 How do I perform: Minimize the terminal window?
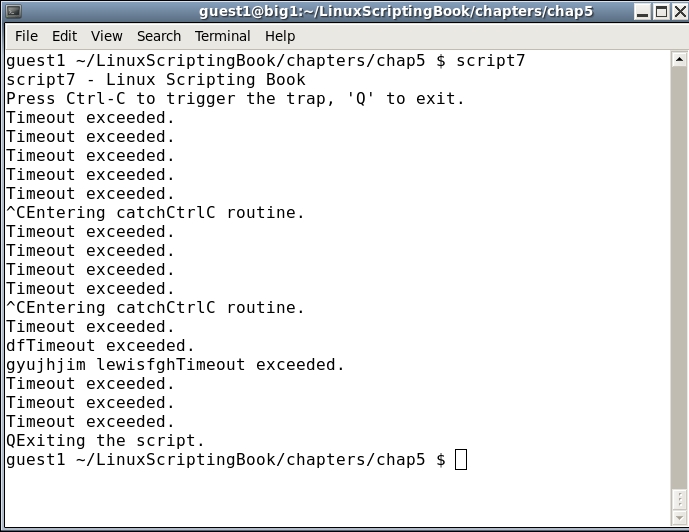point(635,11)
